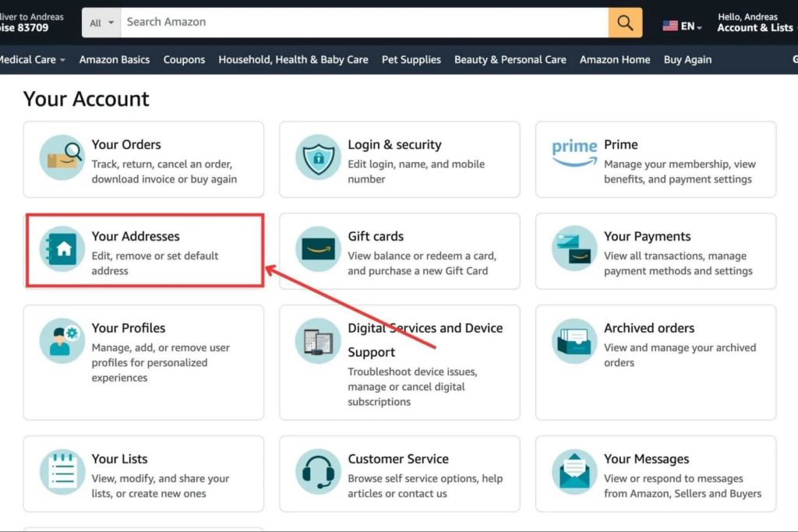Open Beauty & Personal Care
Image resolution: width=798 pixels, height=532 pixels.
(x=510, y=59)
